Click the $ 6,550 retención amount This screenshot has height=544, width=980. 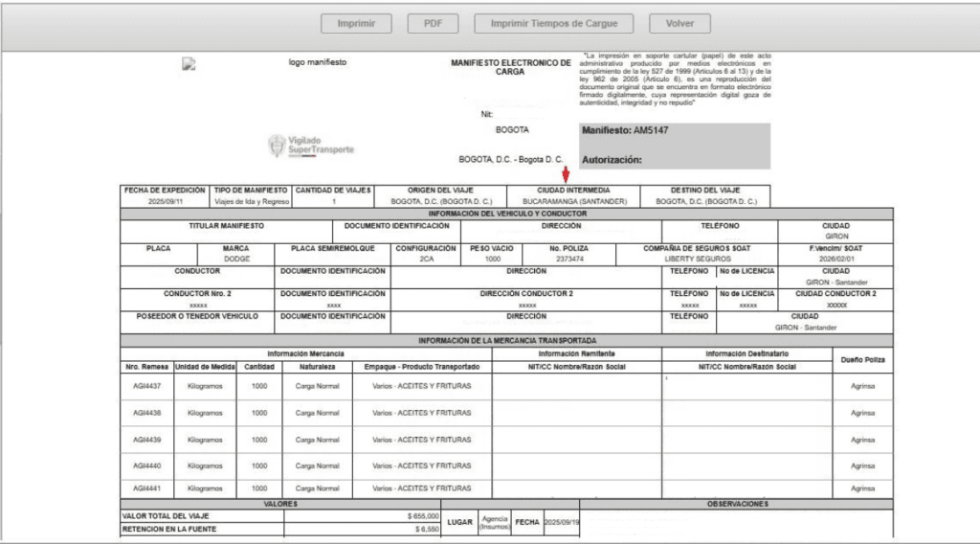click(426, 528)
